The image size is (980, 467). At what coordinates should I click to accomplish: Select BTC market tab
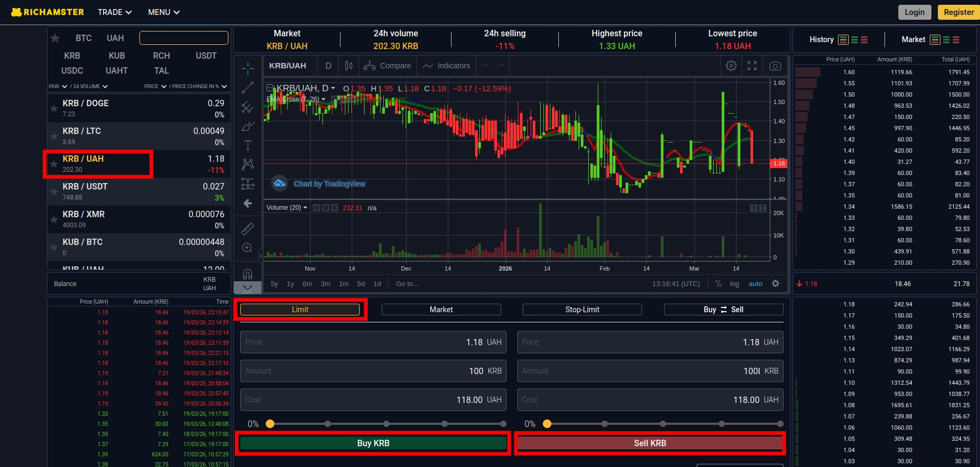[84, 38]
